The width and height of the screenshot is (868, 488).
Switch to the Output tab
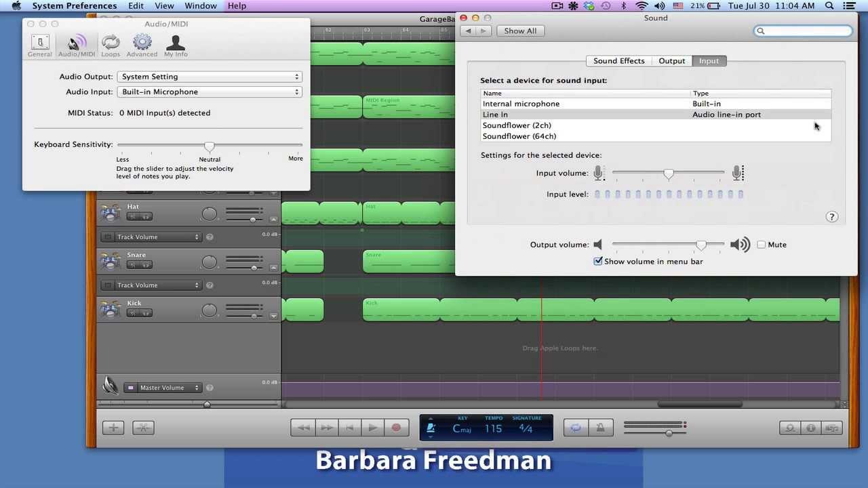(x=672, y=61)
